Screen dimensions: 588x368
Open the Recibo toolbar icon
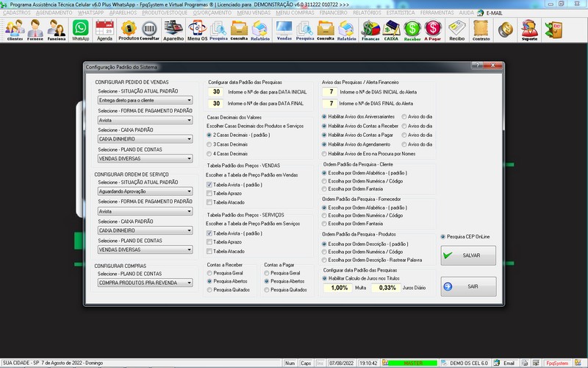pos(456,30)
